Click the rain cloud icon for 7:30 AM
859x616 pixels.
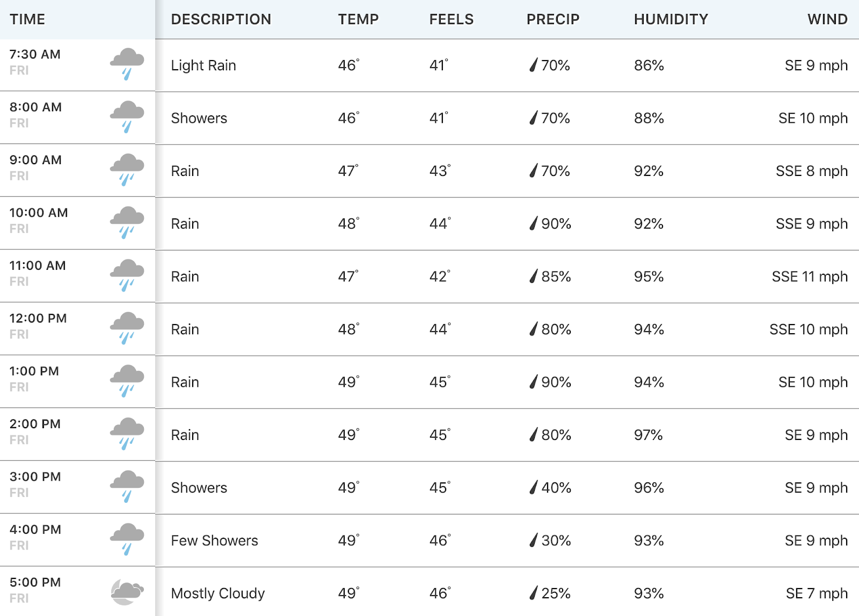tap(127, 64)
